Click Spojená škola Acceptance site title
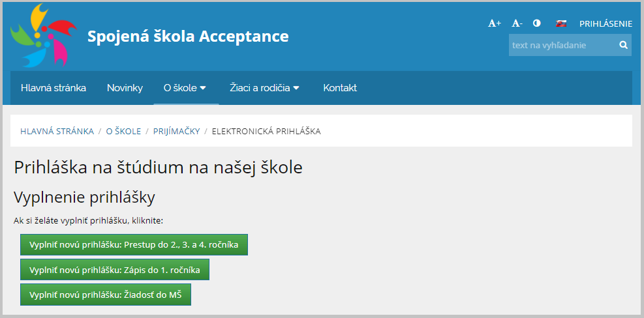The width and height of the screenshot is (644, 318). (188, 36)
